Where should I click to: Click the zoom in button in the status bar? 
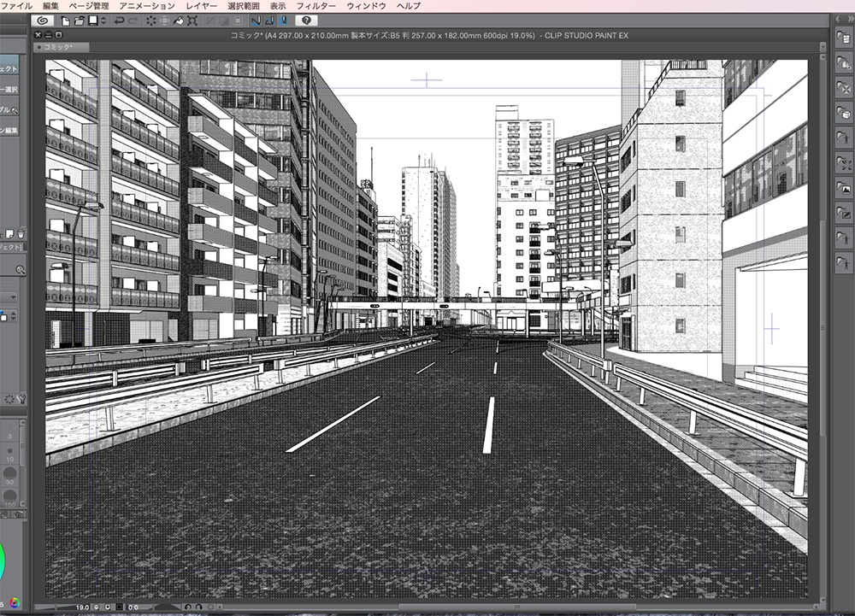coord(108,607)
